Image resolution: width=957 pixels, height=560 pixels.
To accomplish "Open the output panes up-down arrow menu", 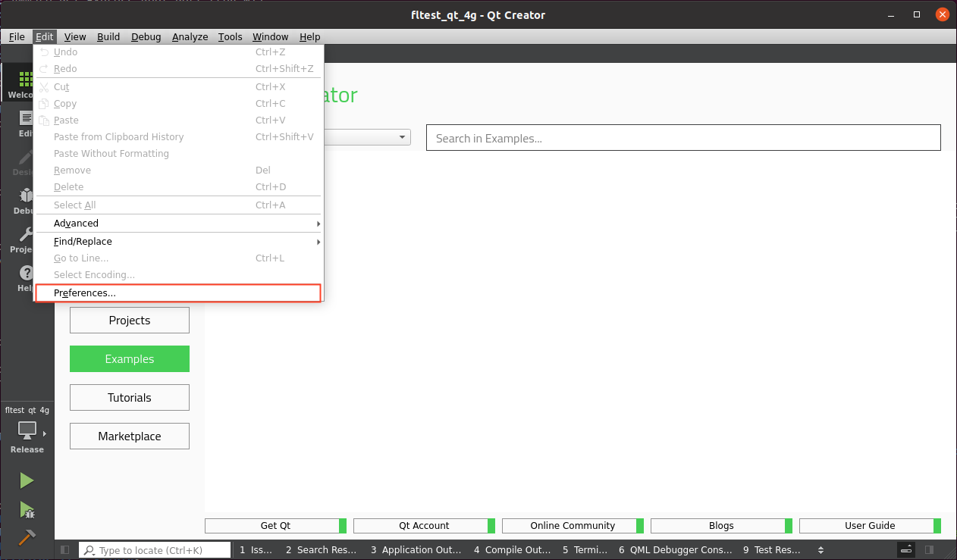I will 821,550.
